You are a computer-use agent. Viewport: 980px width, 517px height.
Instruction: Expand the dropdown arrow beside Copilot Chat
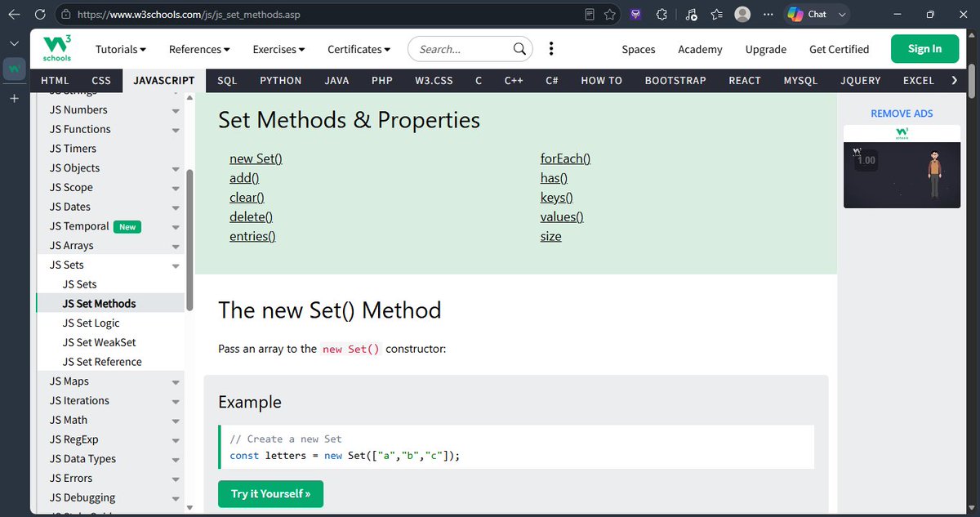point(842,15)
